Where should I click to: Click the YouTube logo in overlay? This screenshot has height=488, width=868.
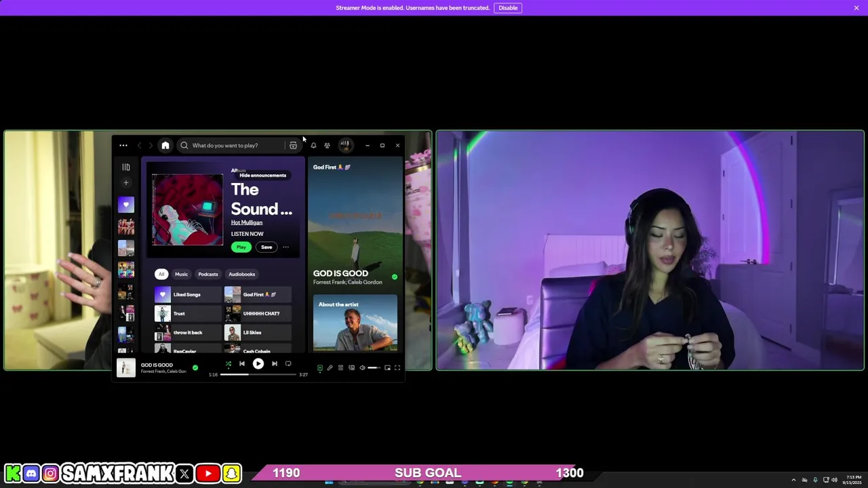(208, 473)
